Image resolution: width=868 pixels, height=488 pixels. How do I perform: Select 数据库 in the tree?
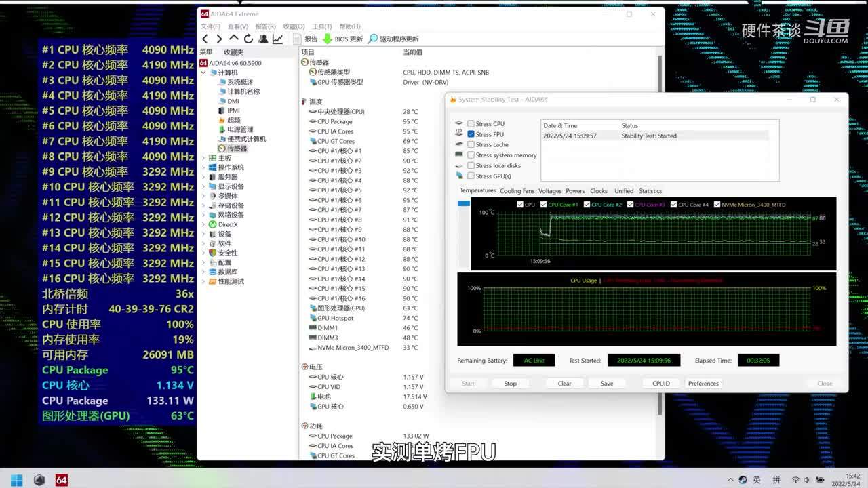[223, 272]
